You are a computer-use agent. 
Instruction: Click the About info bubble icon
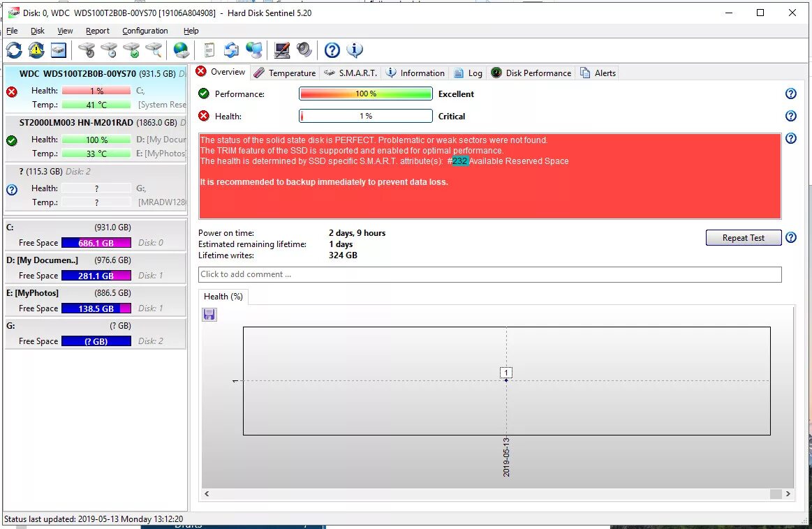[355, 50]
